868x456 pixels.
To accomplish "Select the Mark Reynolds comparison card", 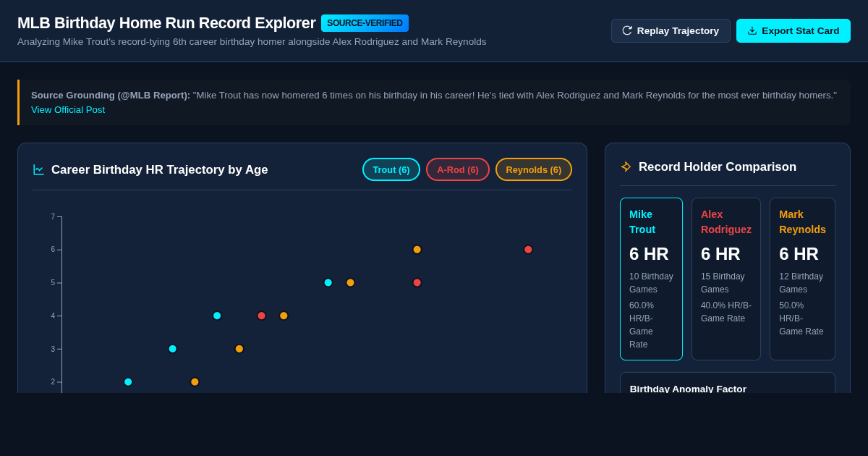I will pos(802,279).
